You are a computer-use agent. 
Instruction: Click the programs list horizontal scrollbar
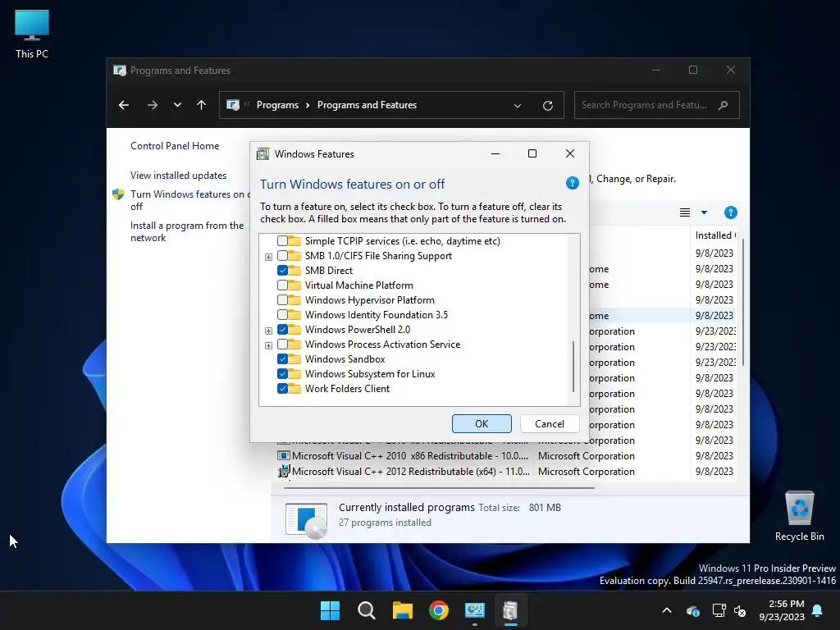[x=439, y=488]
